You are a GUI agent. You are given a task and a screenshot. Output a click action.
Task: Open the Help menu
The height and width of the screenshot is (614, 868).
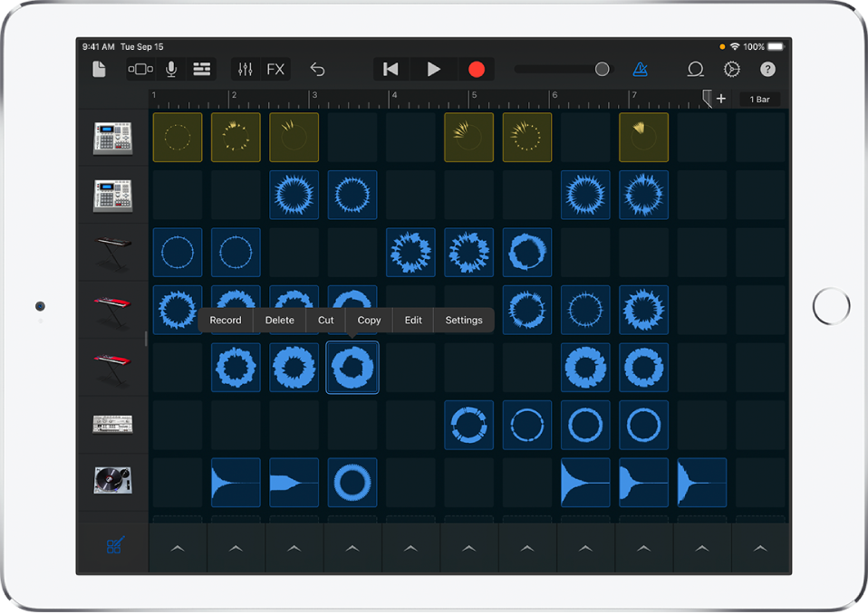766,69
